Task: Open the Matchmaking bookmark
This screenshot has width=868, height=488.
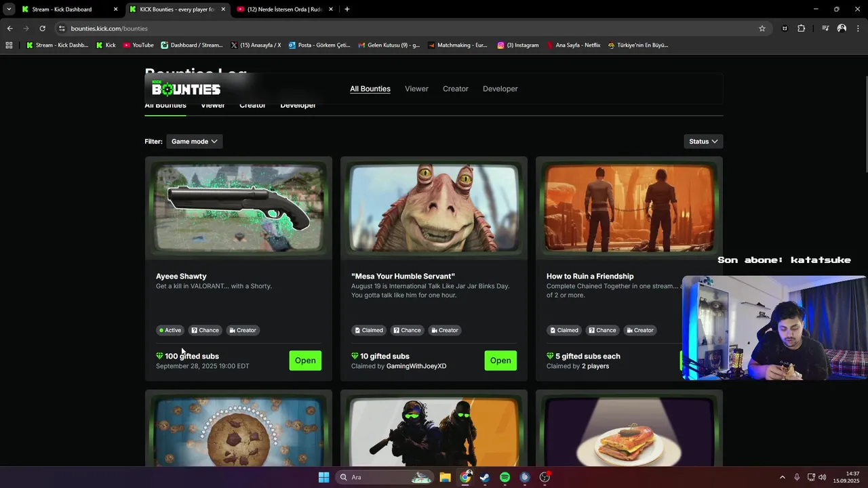Action: click(x=457, y=45)
